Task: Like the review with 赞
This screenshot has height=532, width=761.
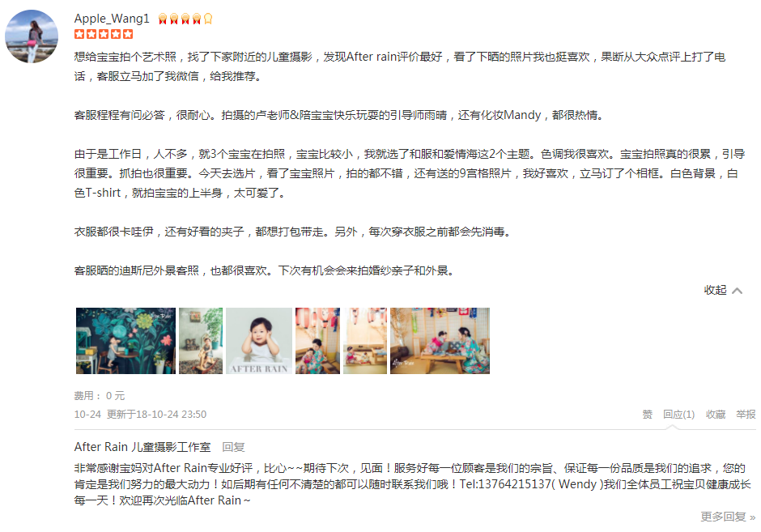Action: (x=648, y=414)
